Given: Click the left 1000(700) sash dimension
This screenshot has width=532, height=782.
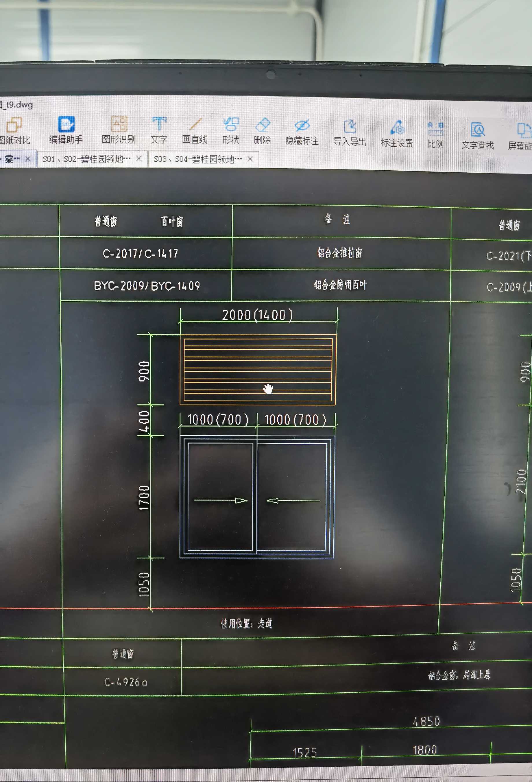Looking at the screenshot, I should tap(218, 420).
